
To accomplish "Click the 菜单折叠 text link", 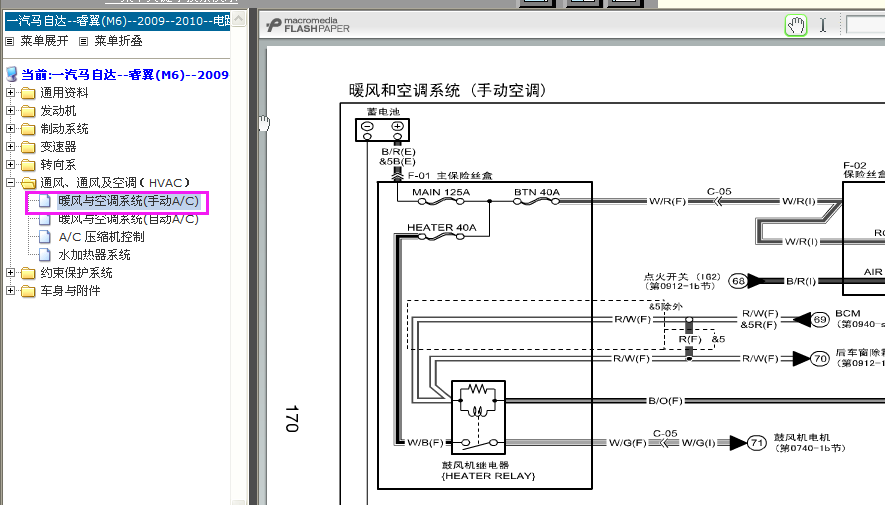I will 118,41.
